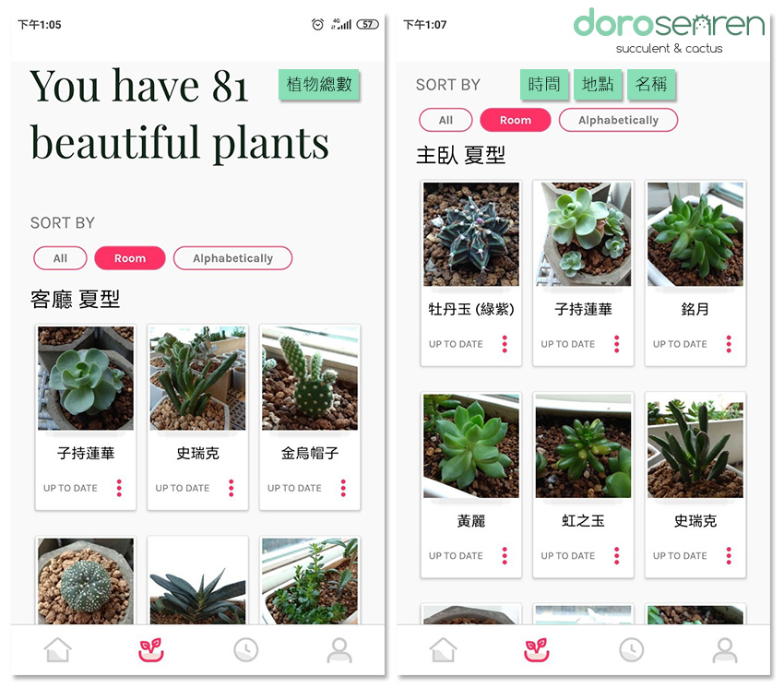
Task: Tap 牡丹玉 (綠紫) plant name
Action: pyautogui.click(x=471, y=309)
